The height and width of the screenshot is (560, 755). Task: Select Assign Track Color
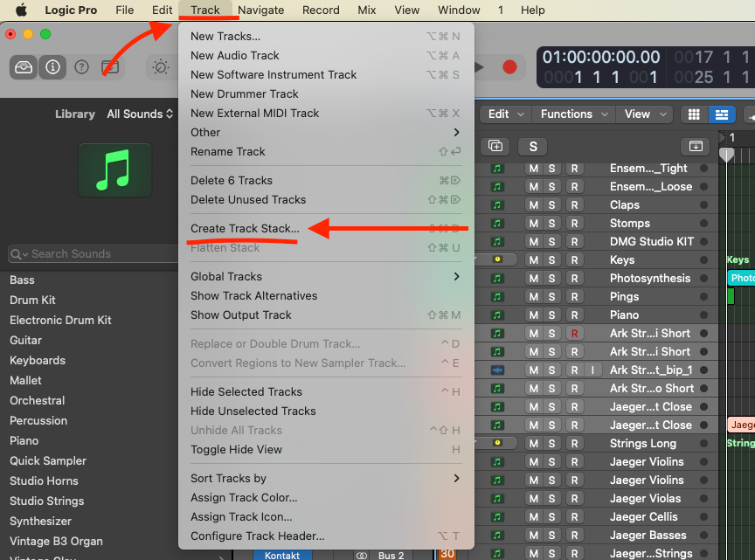(x=325, y=497)
